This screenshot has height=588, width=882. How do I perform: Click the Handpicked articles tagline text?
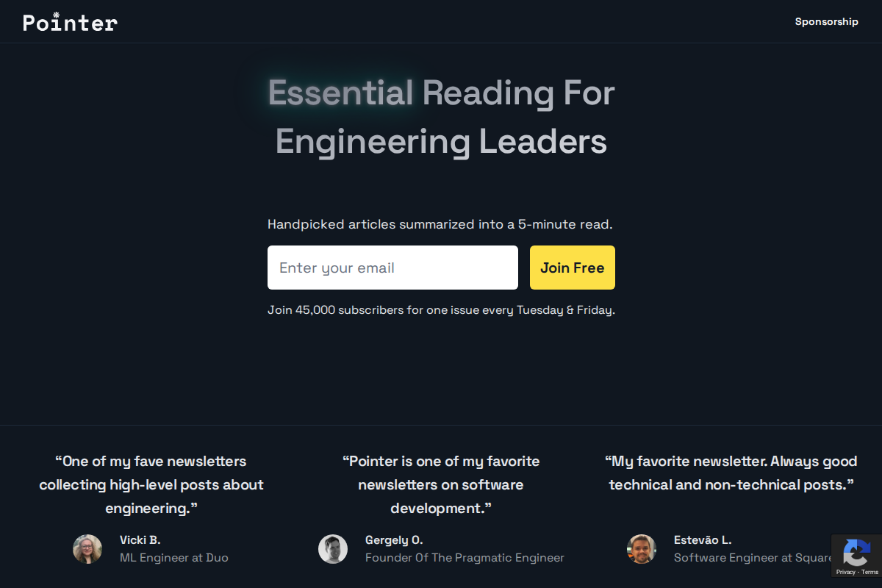[x=440, y=224]
